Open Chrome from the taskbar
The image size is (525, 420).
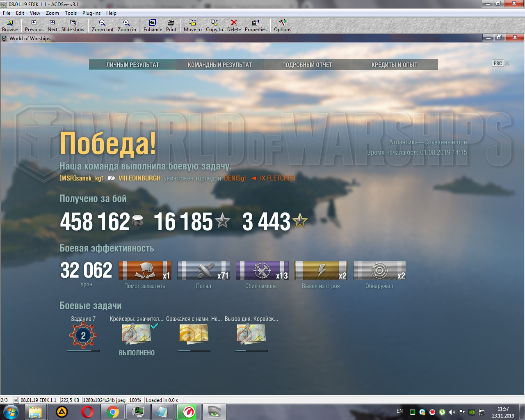[113, 412]
